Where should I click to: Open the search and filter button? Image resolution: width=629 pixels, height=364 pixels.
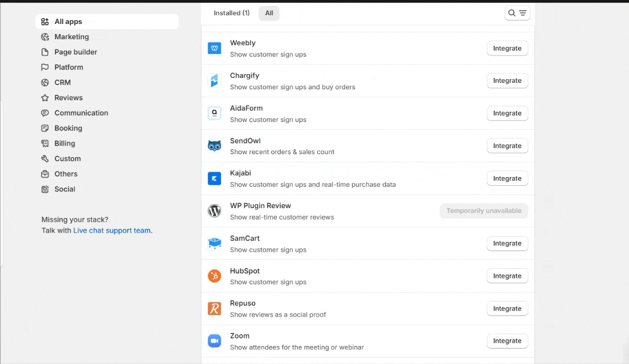[517, 13]
